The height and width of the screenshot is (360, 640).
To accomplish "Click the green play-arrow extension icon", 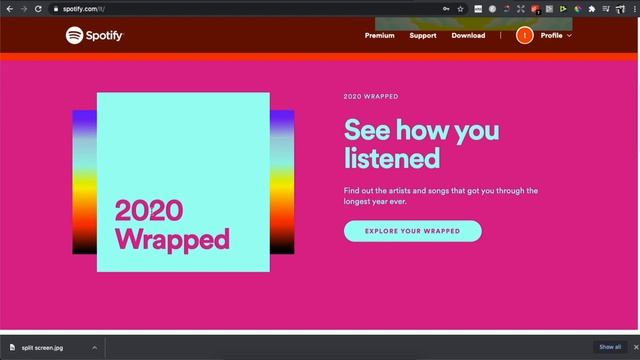I will (x=563, y=9).
